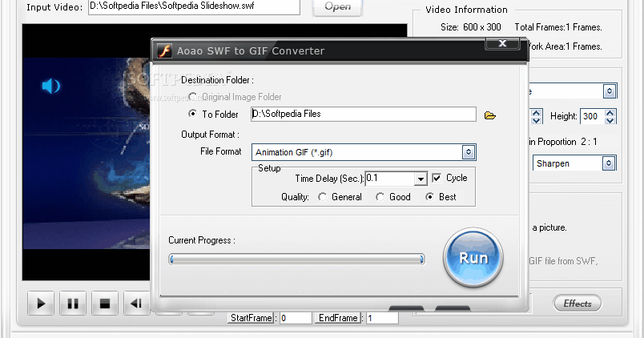Choose Best quality
Screen dimensions: 644x338
(x=429, y=197)
